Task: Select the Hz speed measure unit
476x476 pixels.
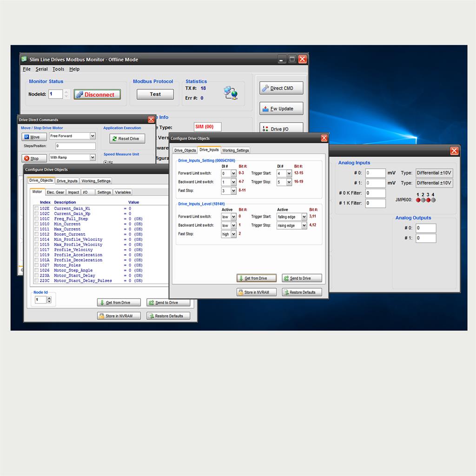Action: 106,162
